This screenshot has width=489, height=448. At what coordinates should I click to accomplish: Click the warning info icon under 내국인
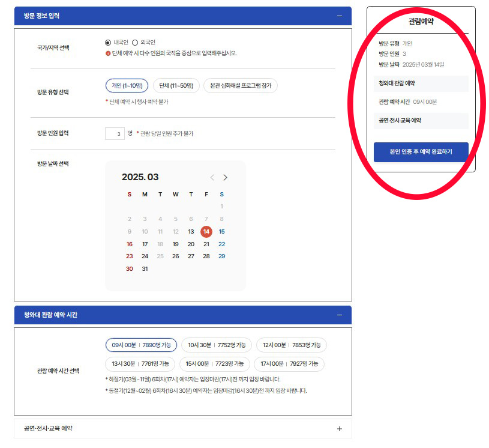click(108, 53)
